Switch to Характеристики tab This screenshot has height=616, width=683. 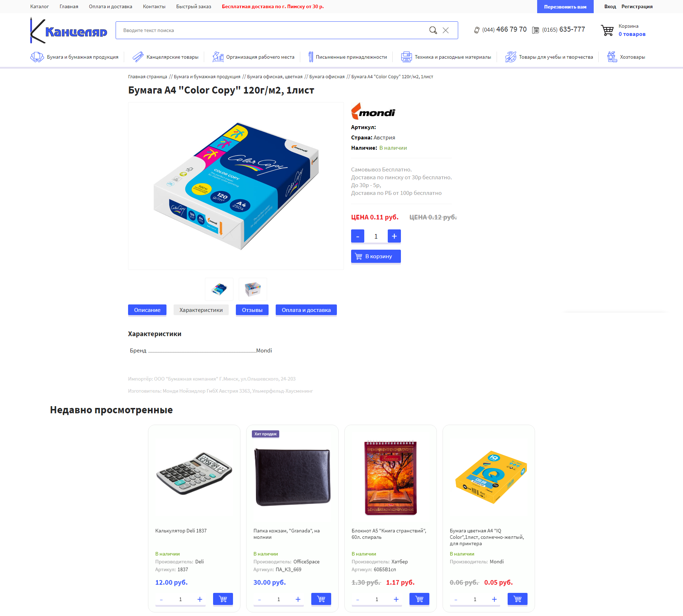coord(201,310)
